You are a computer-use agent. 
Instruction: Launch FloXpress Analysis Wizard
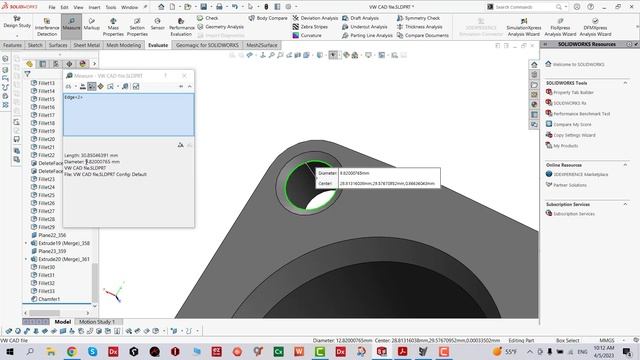click(x=560, y=27)
